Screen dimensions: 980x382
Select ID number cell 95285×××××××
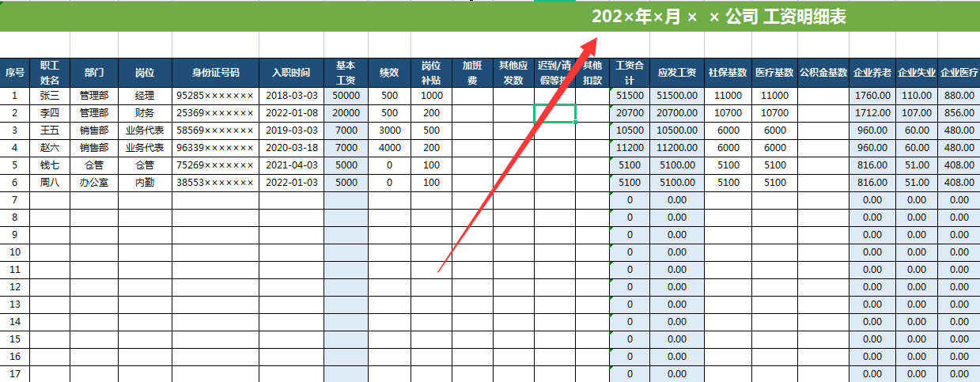point(216,96)
